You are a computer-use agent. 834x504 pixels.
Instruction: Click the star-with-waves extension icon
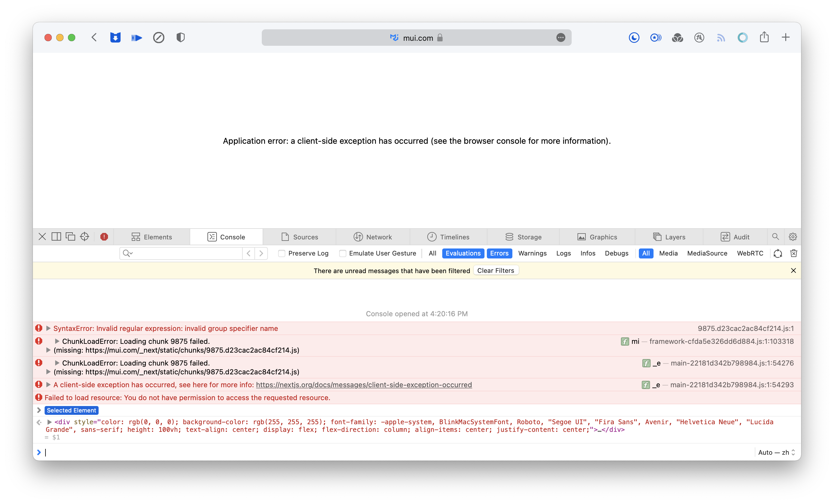pos(656,38)
